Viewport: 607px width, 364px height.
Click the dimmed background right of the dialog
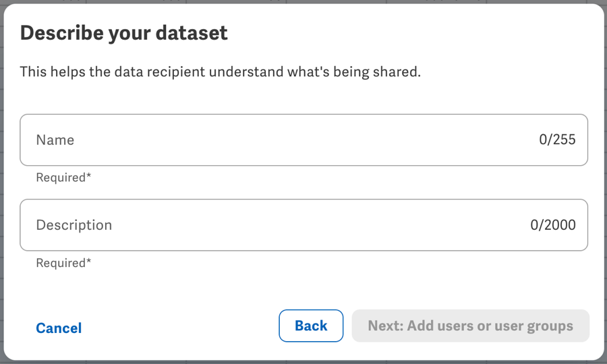pyautogui.click(x=605, y=182)
